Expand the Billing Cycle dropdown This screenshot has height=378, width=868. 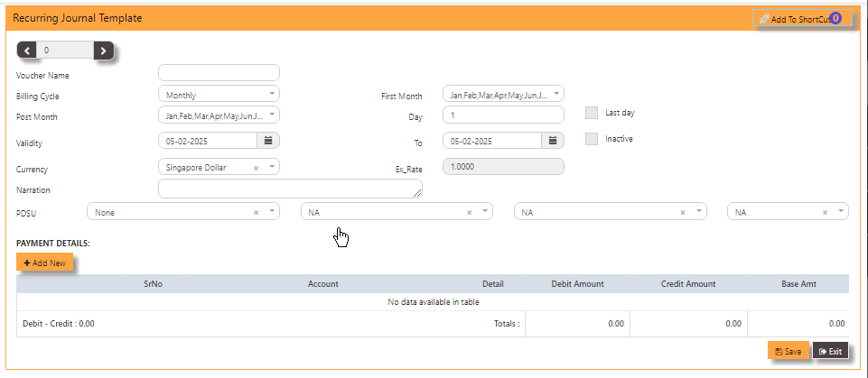click(219, 94)
